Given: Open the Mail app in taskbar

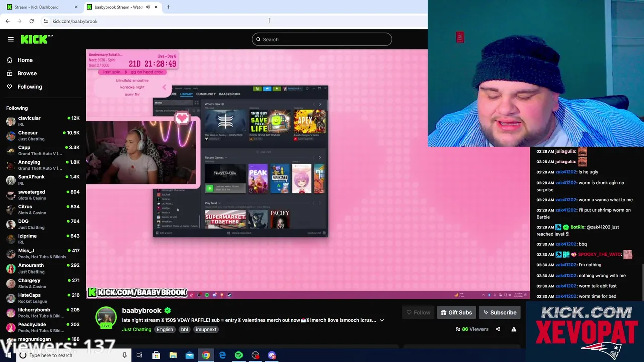Looking at the screenshot, I should pyautogui.click(x=189, y=355).
